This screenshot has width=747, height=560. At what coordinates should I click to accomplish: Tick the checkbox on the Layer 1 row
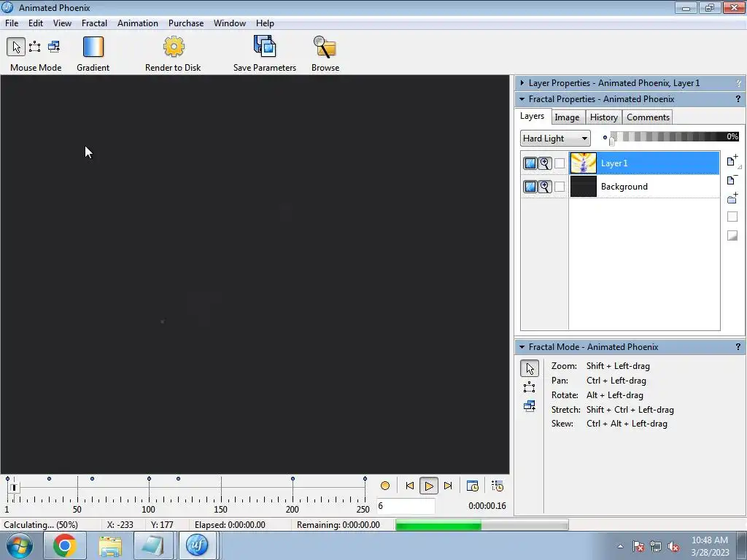560,163
